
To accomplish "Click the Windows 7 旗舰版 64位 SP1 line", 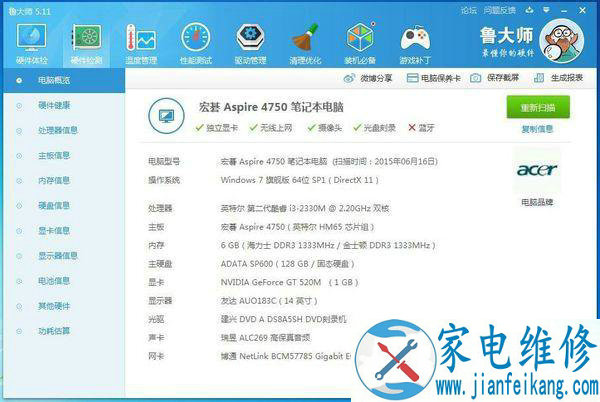I will 300,180.
